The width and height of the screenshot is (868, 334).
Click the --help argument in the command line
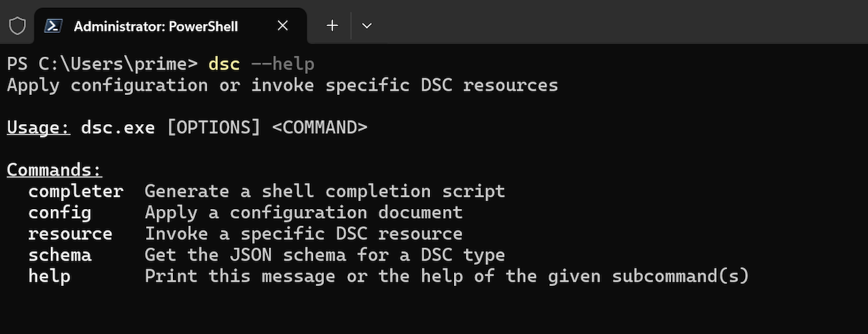coord(282,64)
